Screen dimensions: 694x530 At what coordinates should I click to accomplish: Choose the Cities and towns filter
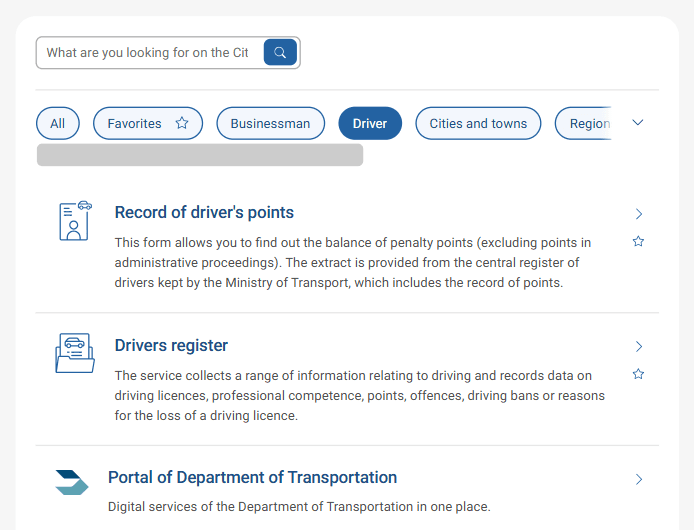click(x=478, y=124)
